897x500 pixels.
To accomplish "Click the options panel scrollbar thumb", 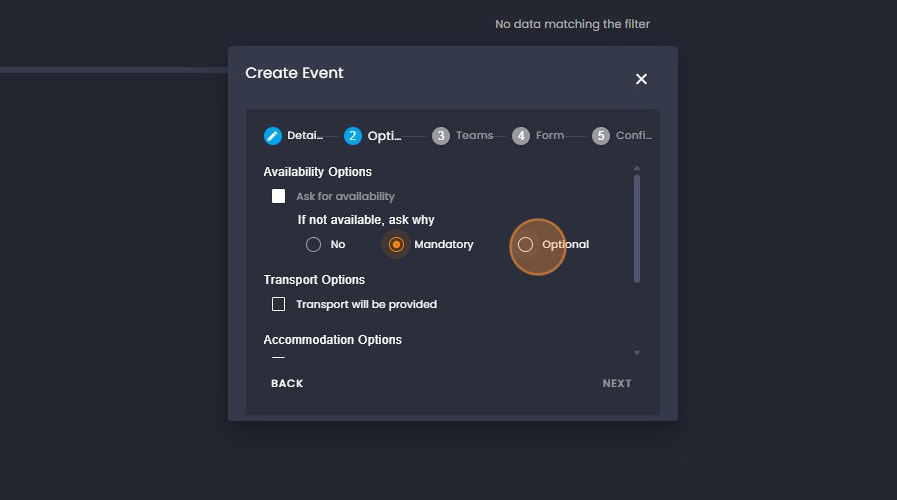I will point(637,228).
